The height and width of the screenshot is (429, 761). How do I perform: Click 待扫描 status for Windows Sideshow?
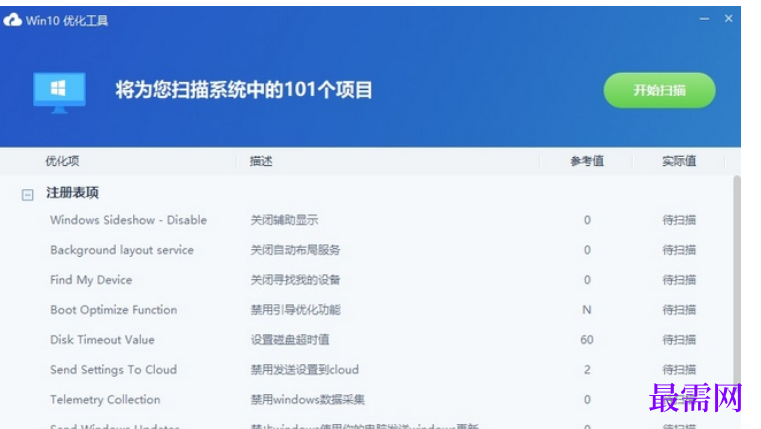(679, 220)
